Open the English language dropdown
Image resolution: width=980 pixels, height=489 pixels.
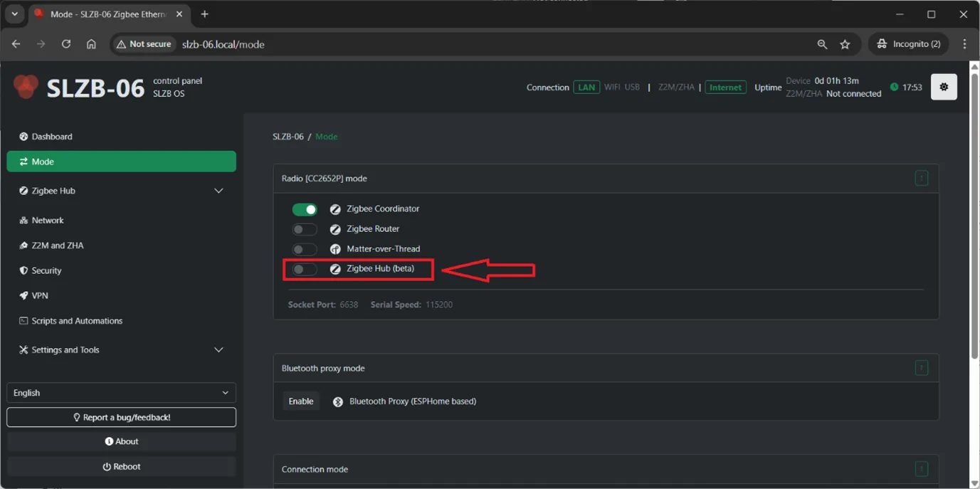pos(121,393)
